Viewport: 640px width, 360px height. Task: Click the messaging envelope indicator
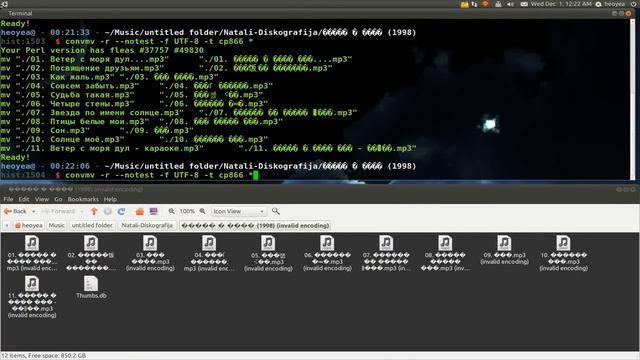524,4
